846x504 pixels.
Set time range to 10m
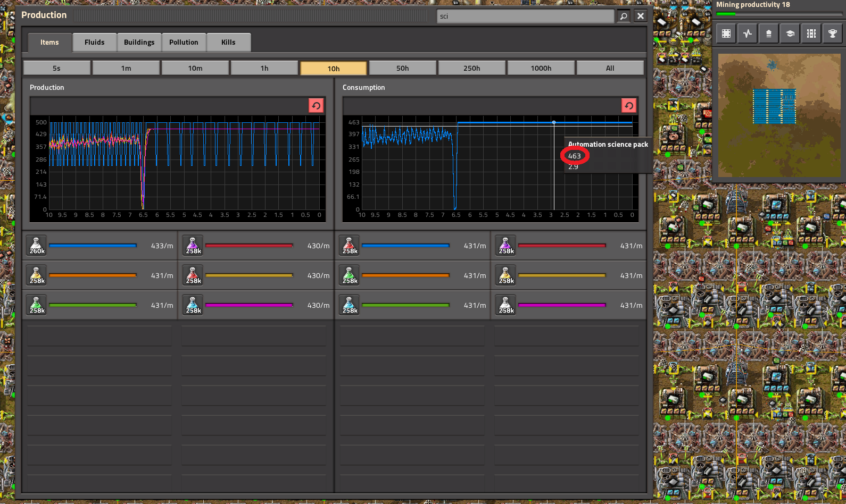pyautogui.click(x=195, y=68)
